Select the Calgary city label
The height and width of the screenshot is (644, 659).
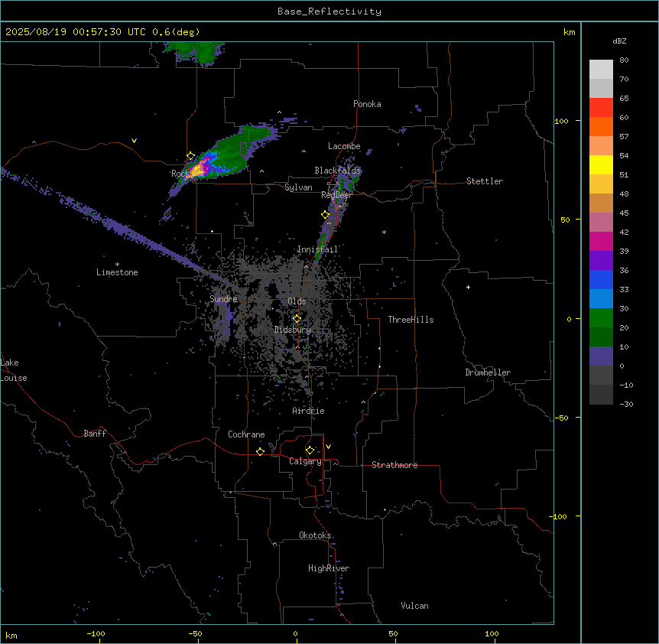point(305,461)
